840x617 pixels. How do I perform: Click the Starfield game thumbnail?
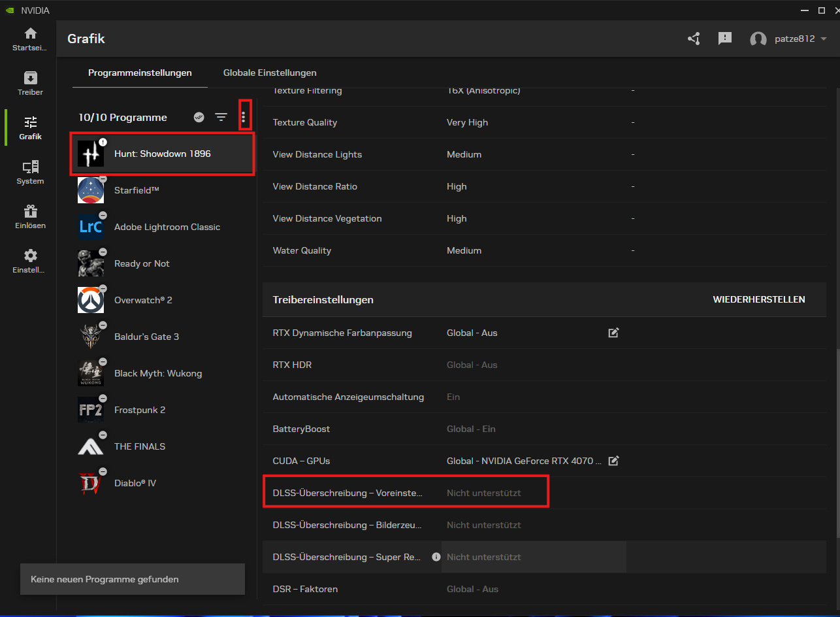tap(91, 190)
